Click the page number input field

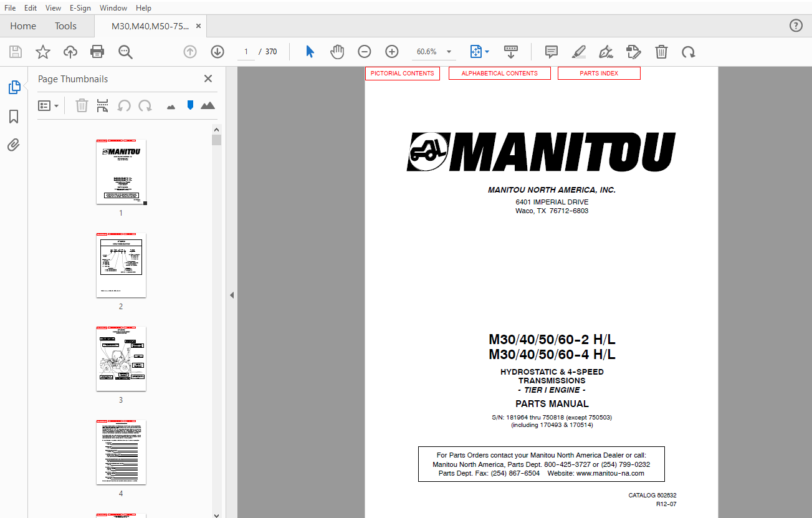tap(246, 52)
